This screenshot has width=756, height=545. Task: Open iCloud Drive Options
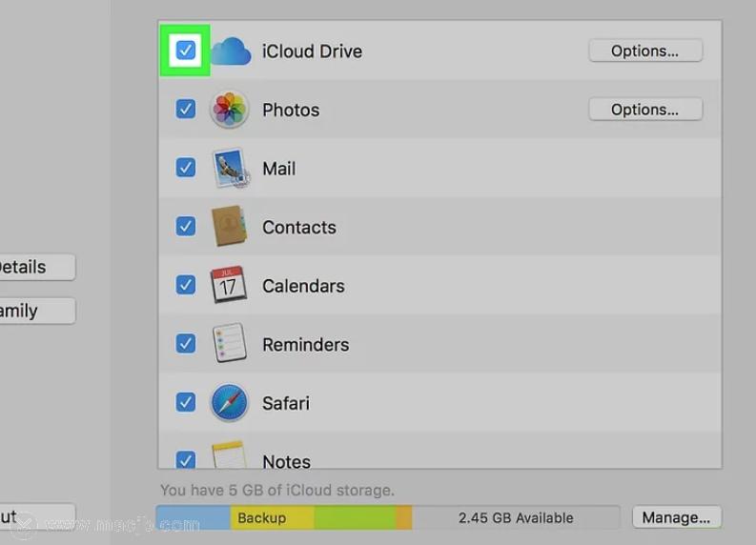644,50
